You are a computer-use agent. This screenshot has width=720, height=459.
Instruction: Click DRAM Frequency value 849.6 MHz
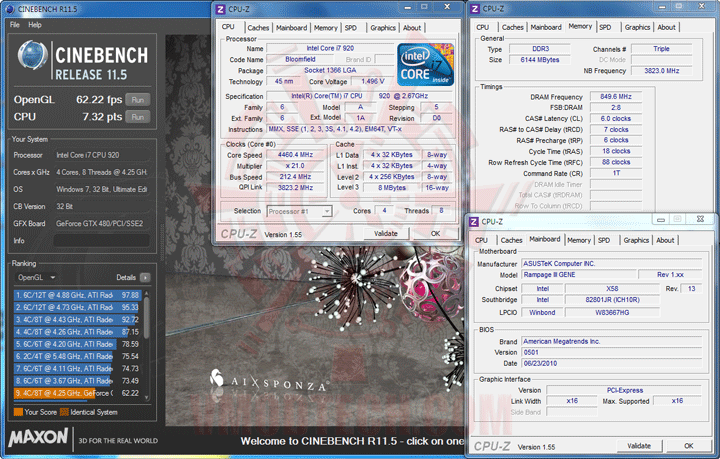(616, 97)
